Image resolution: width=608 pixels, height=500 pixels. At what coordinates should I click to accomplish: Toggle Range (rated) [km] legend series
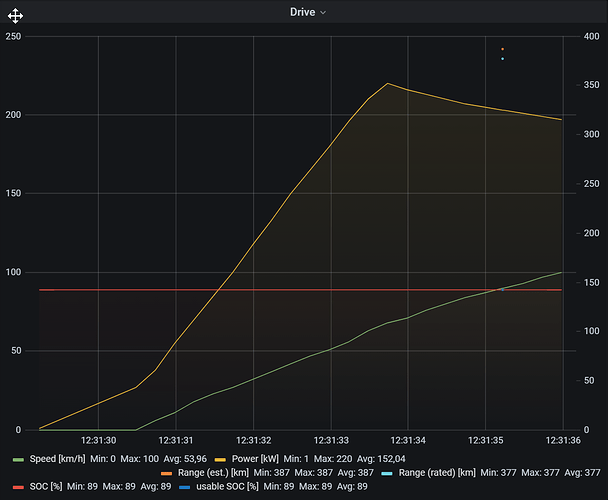pos(437,473)
